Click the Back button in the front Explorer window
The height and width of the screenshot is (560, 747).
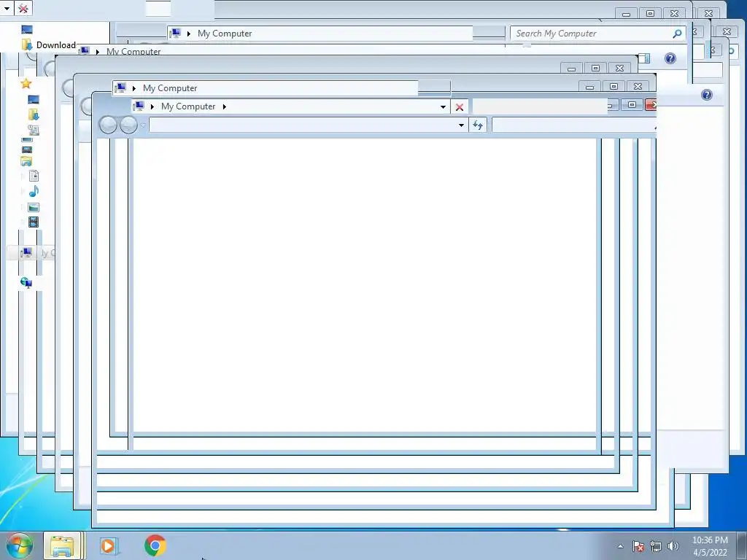pyautogui.click(x=108, y=125)
